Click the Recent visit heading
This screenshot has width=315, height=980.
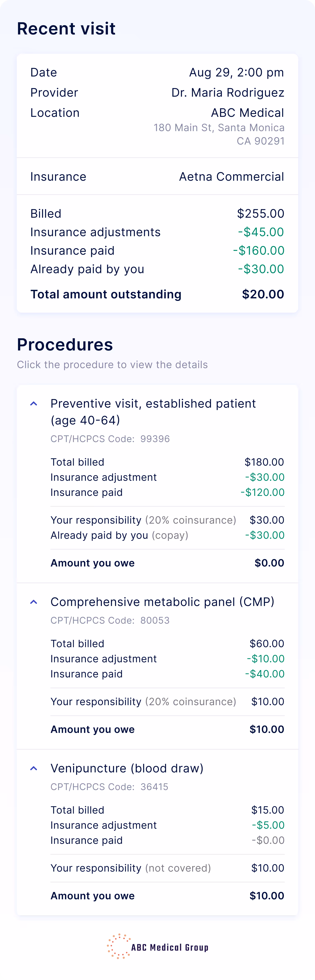click(x=66, y=29)
